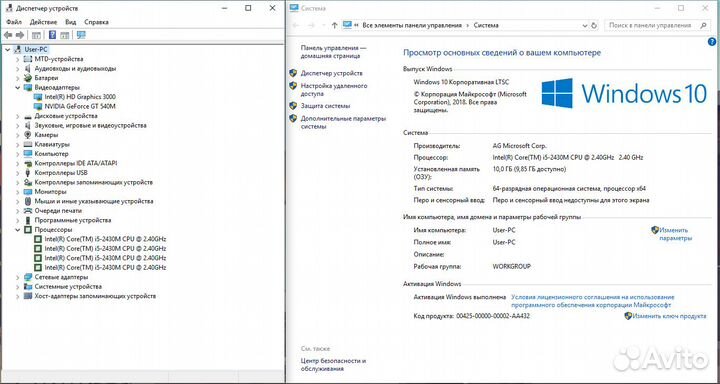720x384 pixels.
Task: Expand Звуковые, игровые и видеоустройства node
Action: [x=18, y=125]
